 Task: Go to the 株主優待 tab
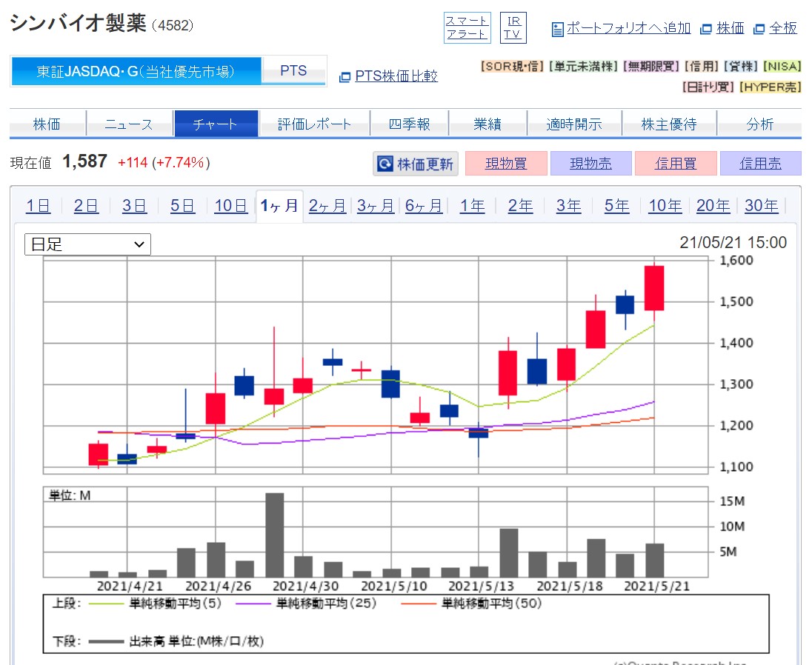669,124
